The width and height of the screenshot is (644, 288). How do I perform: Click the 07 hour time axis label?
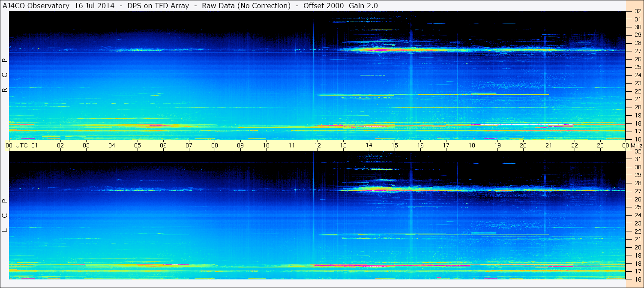[x=189, y=145]
